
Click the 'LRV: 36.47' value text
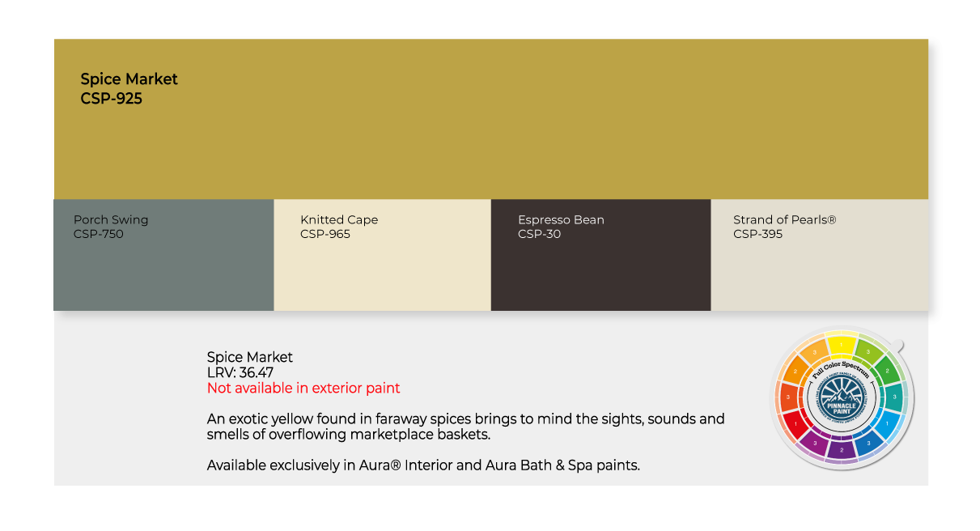point(240,372)
